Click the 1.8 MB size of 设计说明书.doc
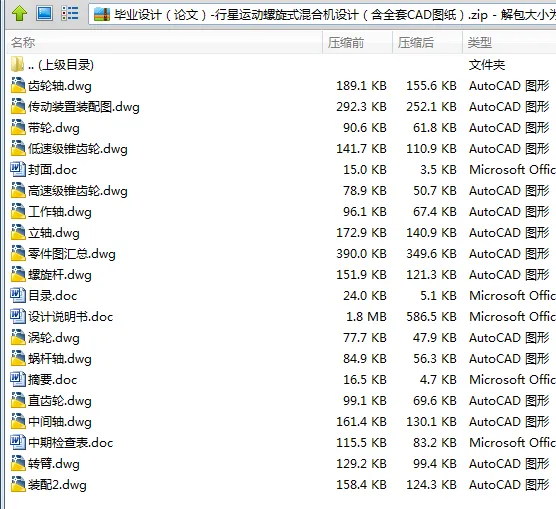Image resolution: width=556 pixels, height=509 pixels. pyautogui.click(x=366, y=316)
